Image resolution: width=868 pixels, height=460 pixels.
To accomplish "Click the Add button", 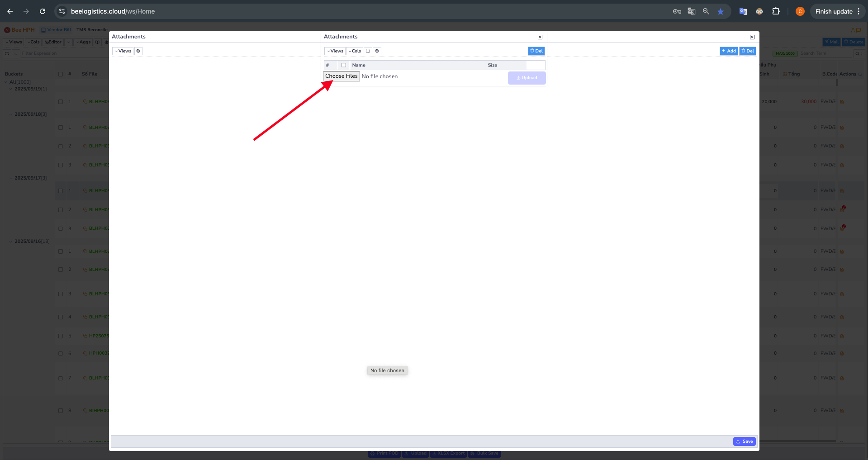I will (x=729, y=51).
